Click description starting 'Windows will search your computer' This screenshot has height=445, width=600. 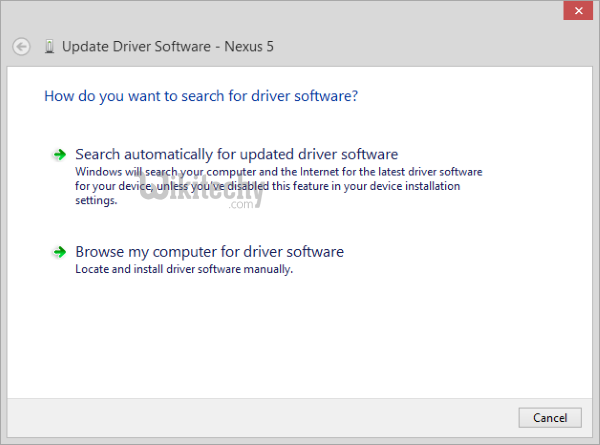click(x=279, y=186)
